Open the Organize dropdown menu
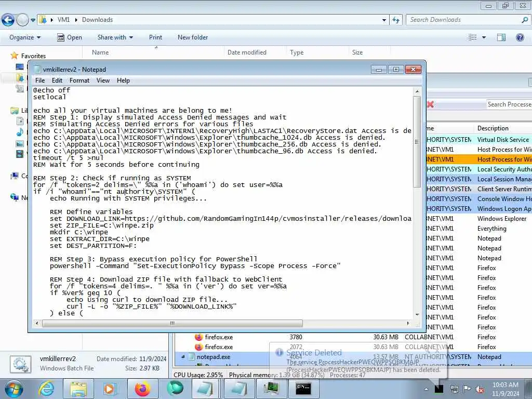This screenshot has width=532, height=399. 25,37
